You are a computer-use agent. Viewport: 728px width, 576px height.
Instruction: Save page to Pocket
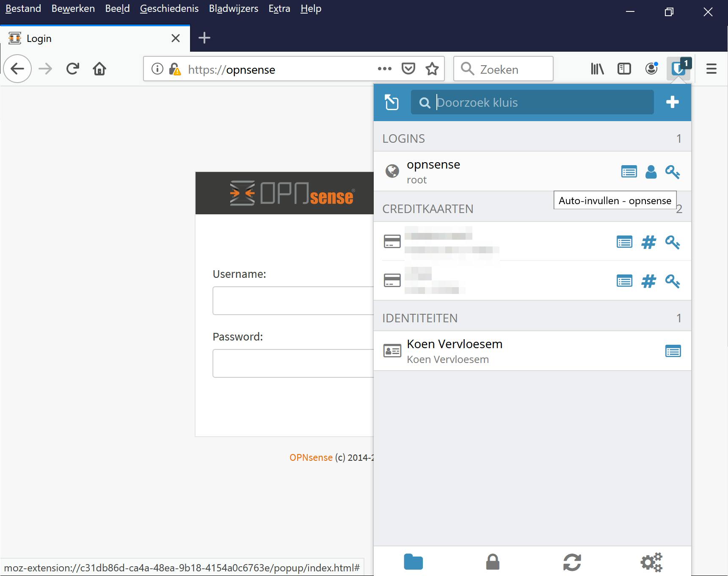tap(408, 69)
